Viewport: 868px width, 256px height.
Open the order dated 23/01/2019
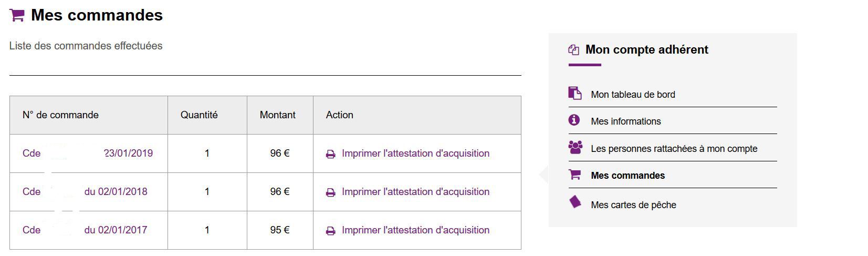88,153
